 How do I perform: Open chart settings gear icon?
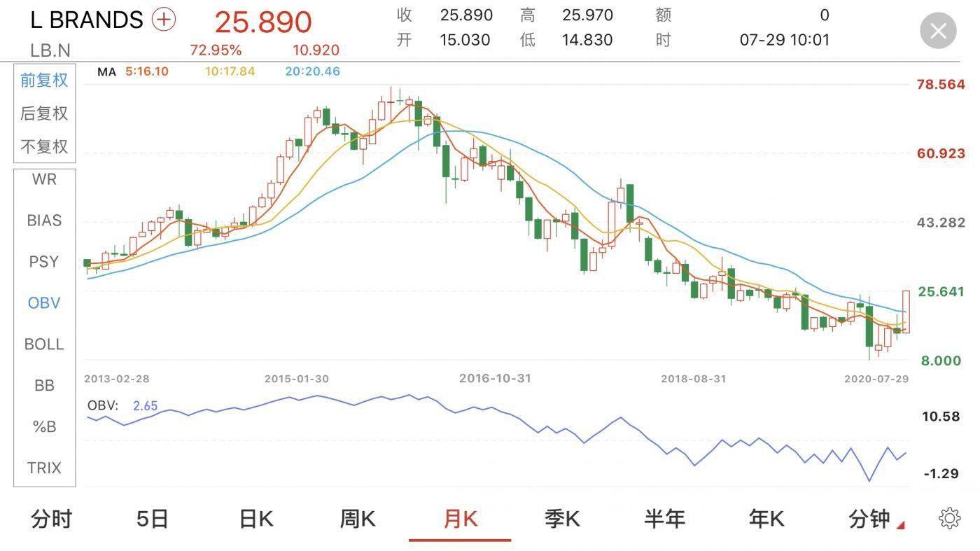949,519
